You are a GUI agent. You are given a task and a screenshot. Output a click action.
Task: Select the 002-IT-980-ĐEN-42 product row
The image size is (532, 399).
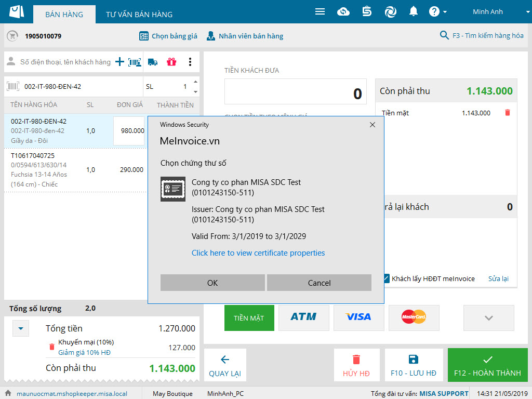[x=75, y=130]
